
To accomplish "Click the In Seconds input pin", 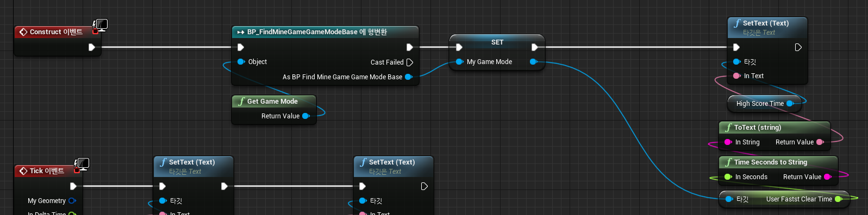I will coord(728,177).
